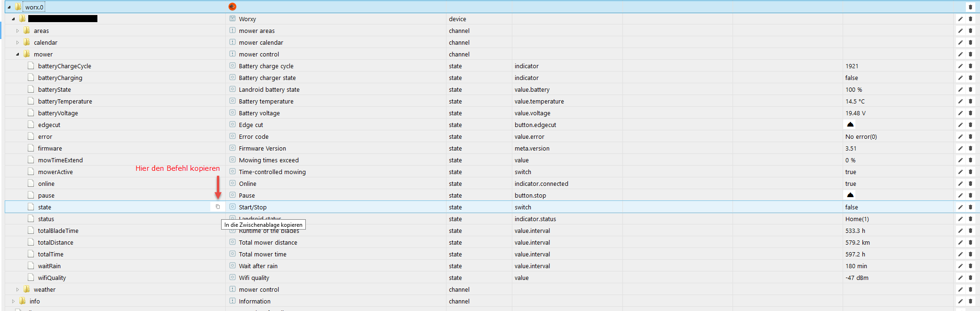Select the firmware tree entry
Viewport: 980px width, 311px height.
pyautogui.click(x=50, y=148)
